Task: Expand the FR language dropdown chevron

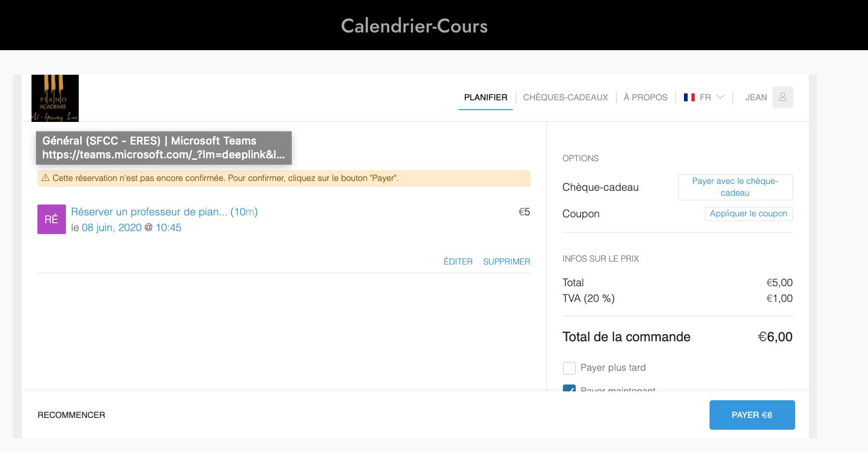Action: (720, 97)
